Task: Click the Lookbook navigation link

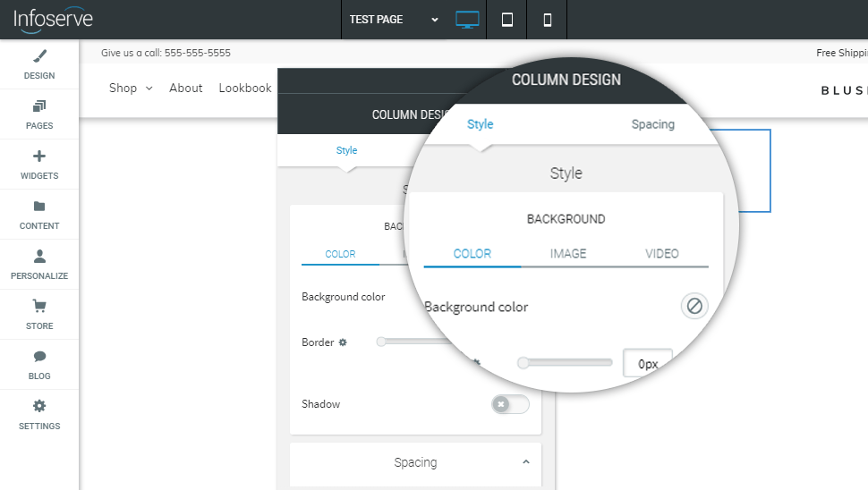Action: [x=245, y=88]
